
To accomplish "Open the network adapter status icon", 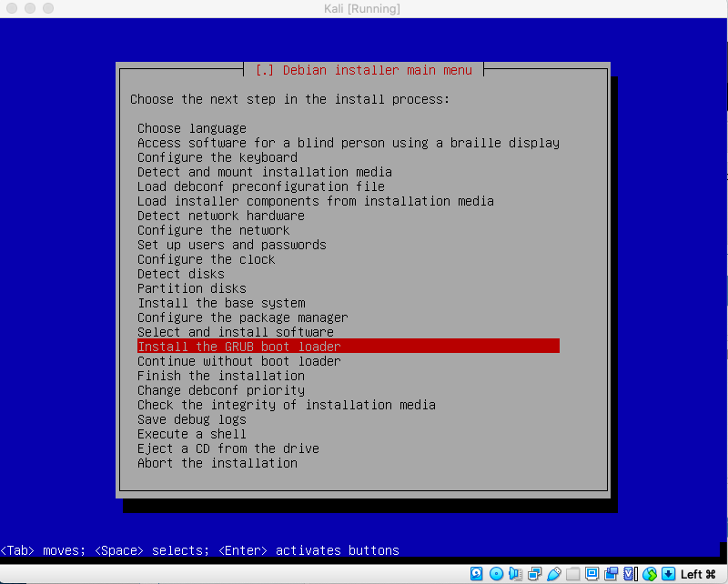I will pos(535,574).
